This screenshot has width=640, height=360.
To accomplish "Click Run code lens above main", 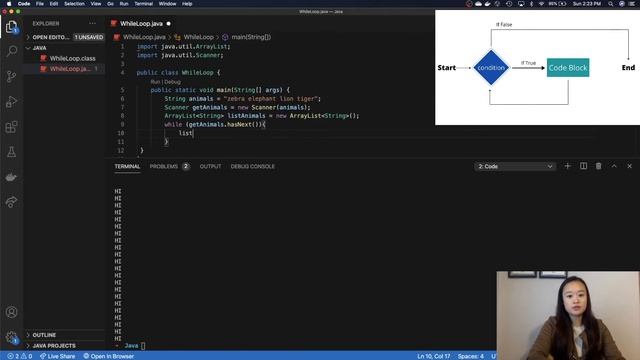I will [x=155, y=82].
